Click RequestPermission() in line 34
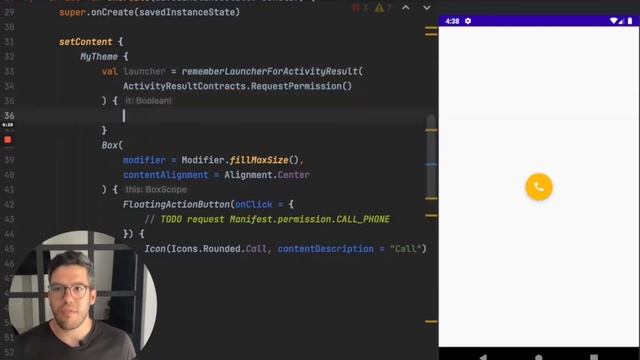 [301, 86]
